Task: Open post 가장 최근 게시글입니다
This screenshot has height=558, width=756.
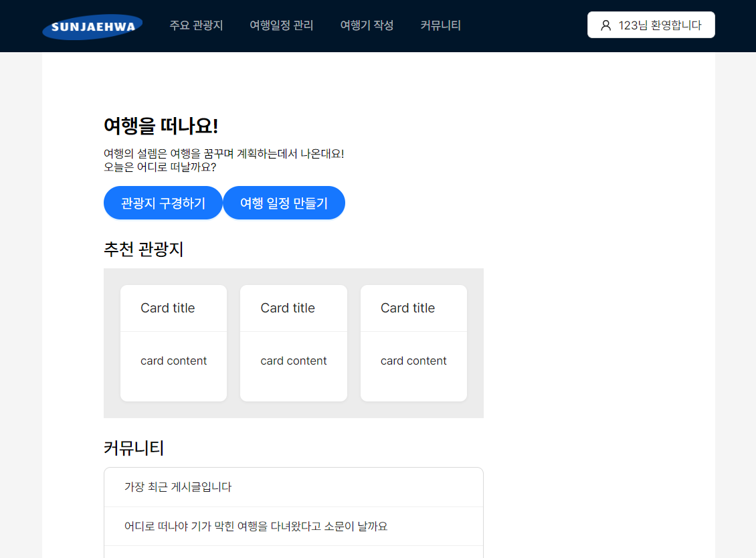Action: click(294, 487)
